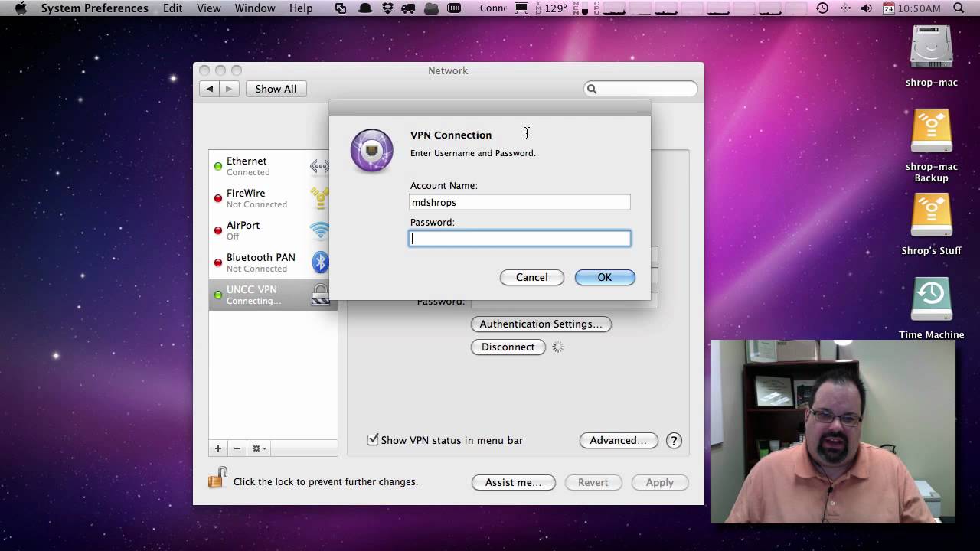
Task: Remove the selected network service
Action: (x=237, y=448)
